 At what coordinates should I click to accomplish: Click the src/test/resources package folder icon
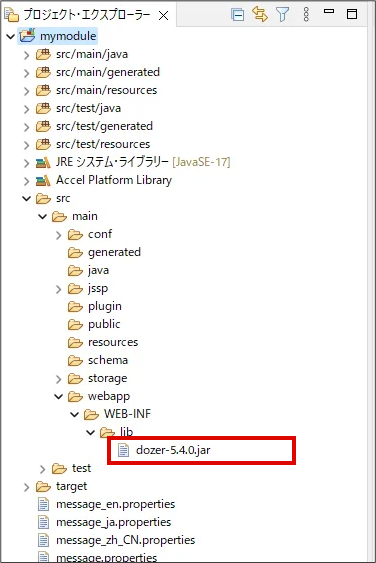coord(43,144)
